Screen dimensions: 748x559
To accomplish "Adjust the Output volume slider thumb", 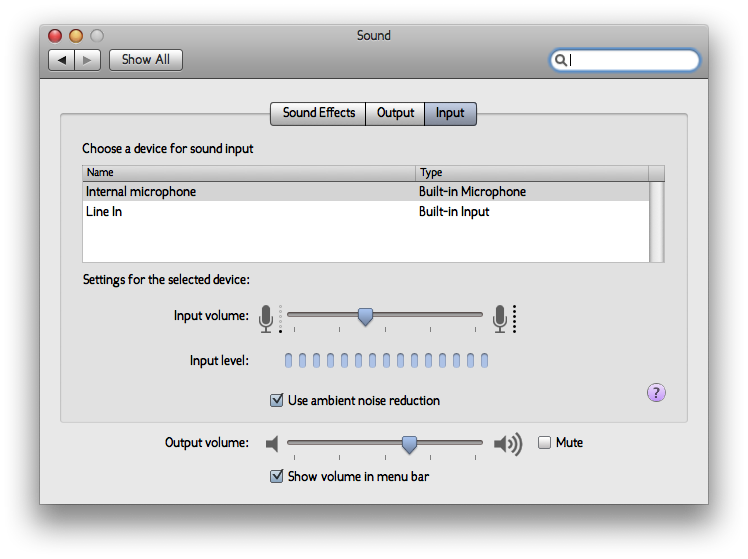I will point(409,444).
